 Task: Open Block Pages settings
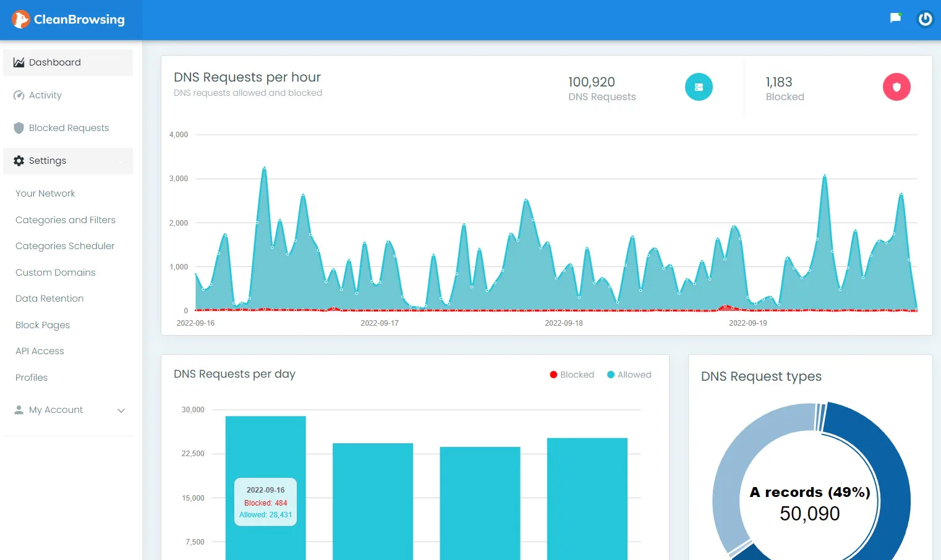[x=43, y=325]
